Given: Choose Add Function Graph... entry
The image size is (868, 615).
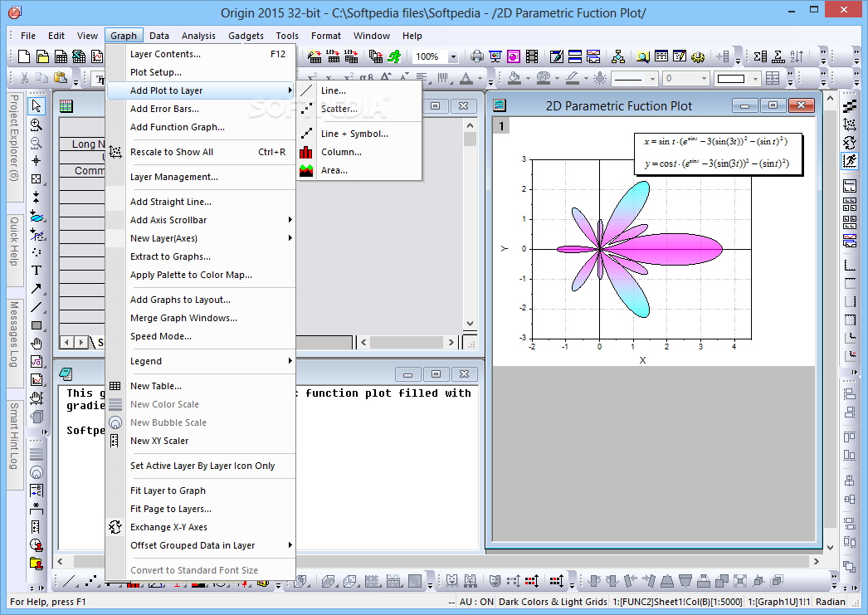Looking at the screenshot, I should pos(200,127).
